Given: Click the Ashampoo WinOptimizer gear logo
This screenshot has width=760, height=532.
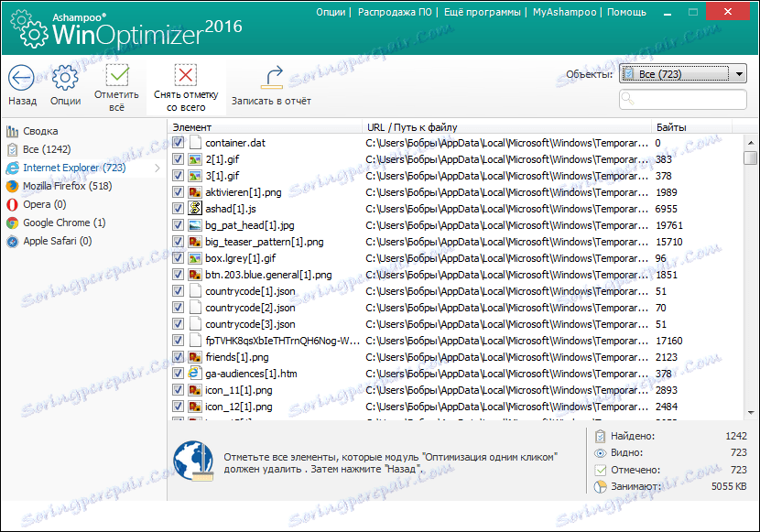Looking at the screenshot, I should (x=29, y=29).
